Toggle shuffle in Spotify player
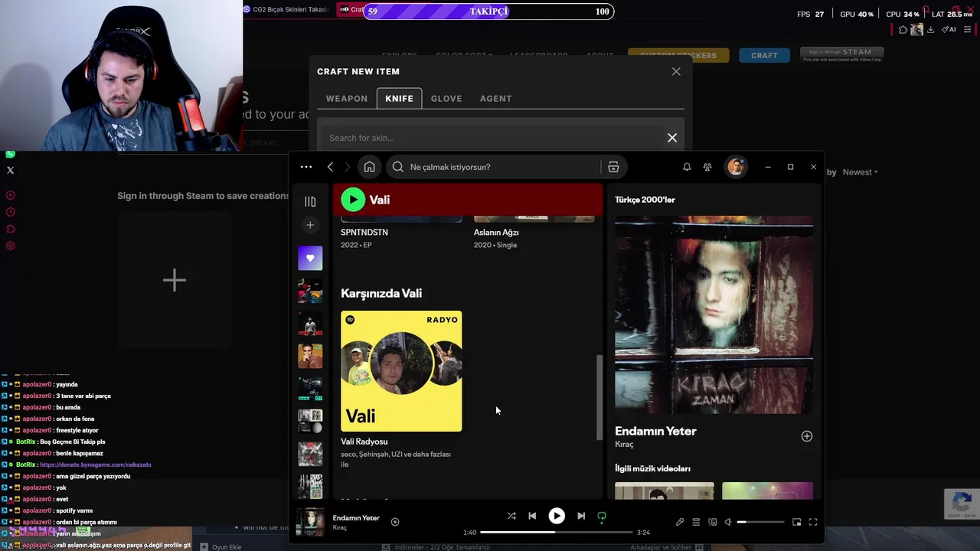Viewport: 980px width, 551px height. [x=511, y=516]
